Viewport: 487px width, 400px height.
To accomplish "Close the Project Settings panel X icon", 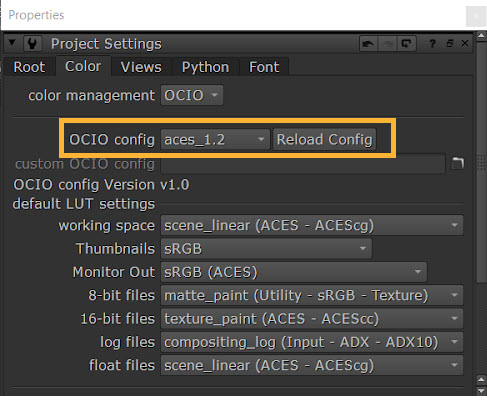I will pyautogui.click(x=465, y=43).
